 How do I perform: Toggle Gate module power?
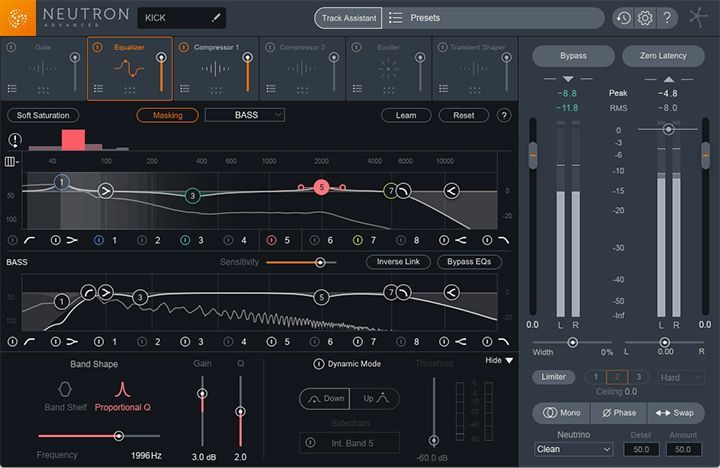(11, 47)
